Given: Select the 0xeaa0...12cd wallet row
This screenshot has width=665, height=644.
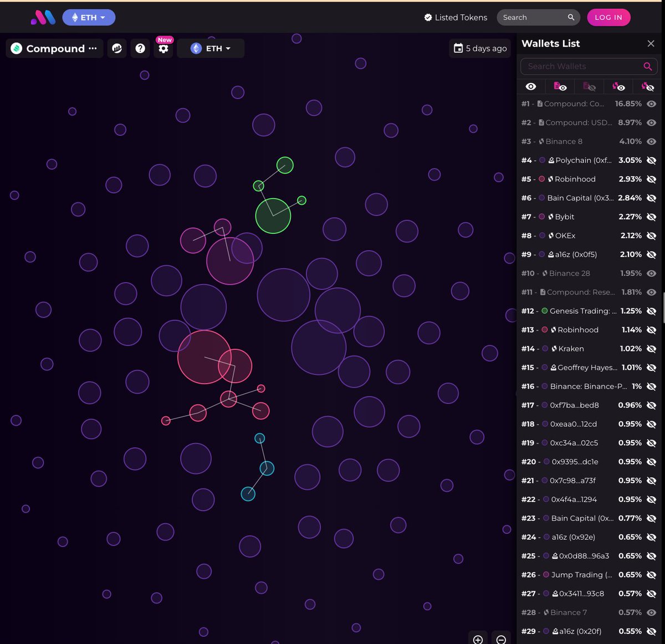Looking at the screenshot, I should point(589,424).
